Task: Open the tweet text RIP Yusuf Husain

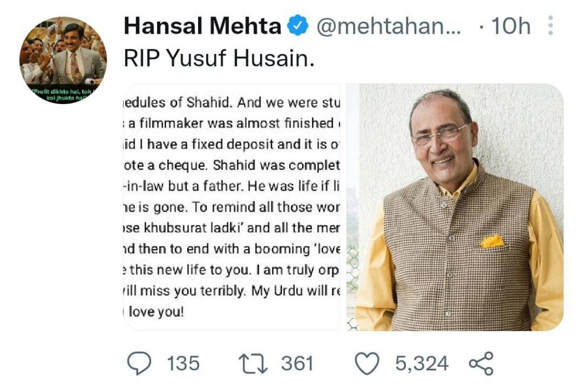Action: click(x=219, y=59)
